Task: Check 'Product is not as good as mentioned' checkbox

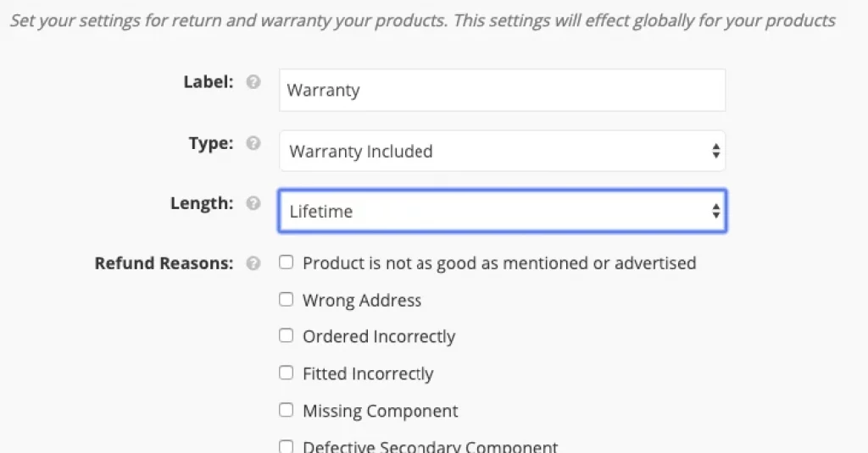Action: click(x=287, y=262)
